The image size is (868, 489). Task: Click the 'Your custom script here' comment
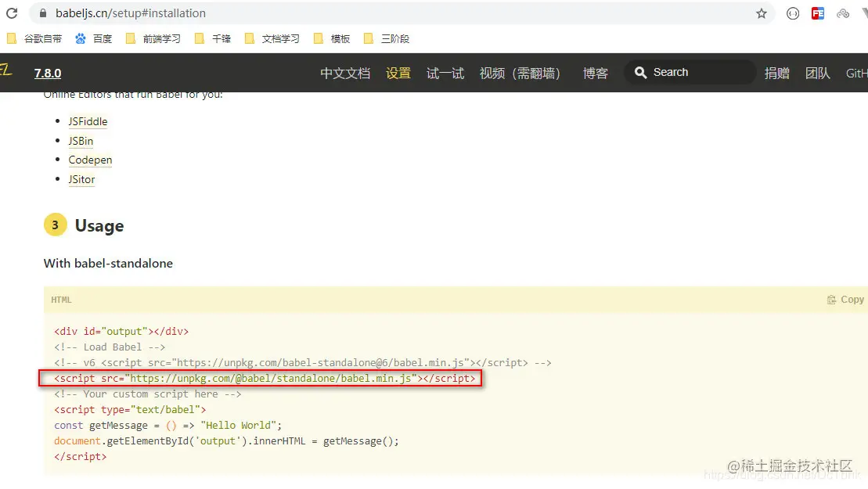coord(148,394)
